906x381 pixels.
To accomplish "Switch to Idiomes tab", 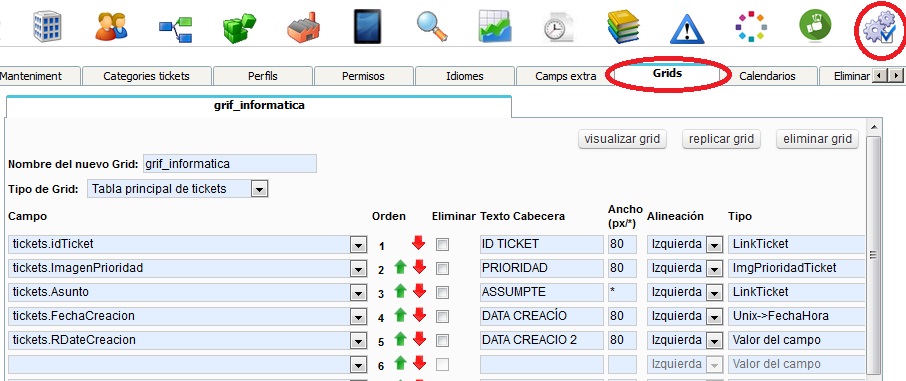I will [465, 76].
